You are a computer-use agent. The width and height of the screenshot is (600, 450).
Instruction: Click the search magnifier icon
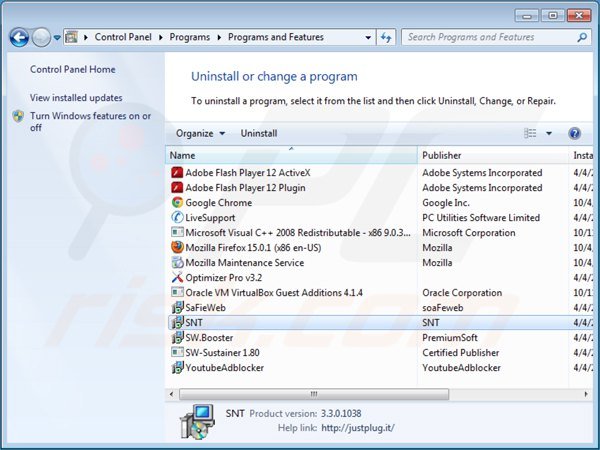582,38
